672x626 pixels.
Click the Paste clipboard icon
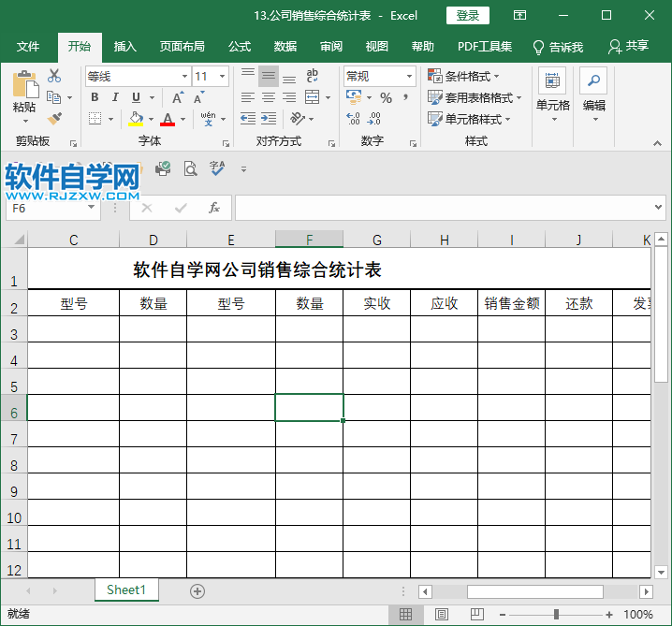pos(25,84)
